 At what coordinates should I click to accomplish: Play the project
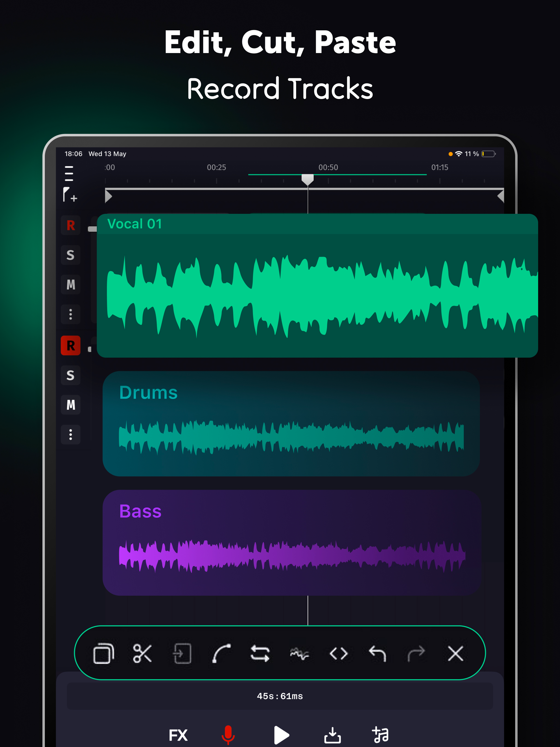(281, 735)
